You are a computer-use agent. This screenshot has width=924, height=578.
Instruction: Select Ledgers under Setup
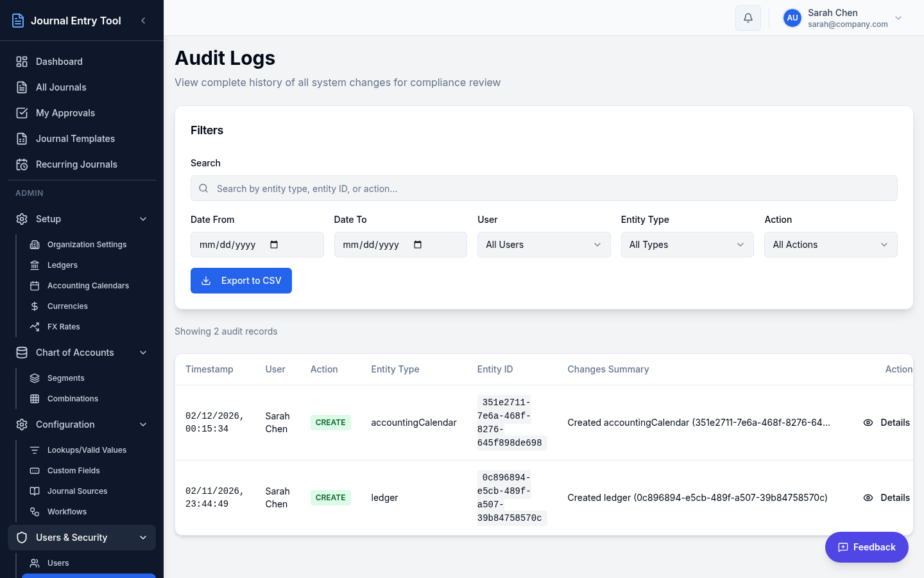[x=89, y=265]
